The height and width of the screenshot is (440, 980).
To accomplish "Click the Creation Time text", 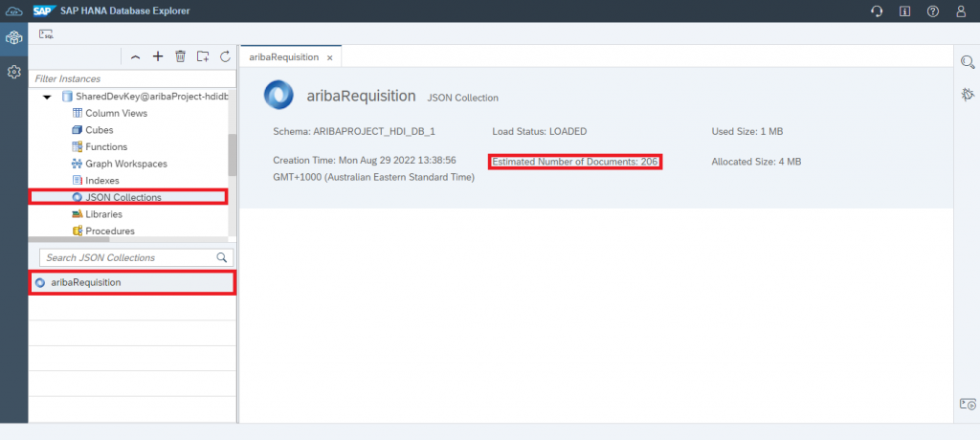I will tap(374, 168).
